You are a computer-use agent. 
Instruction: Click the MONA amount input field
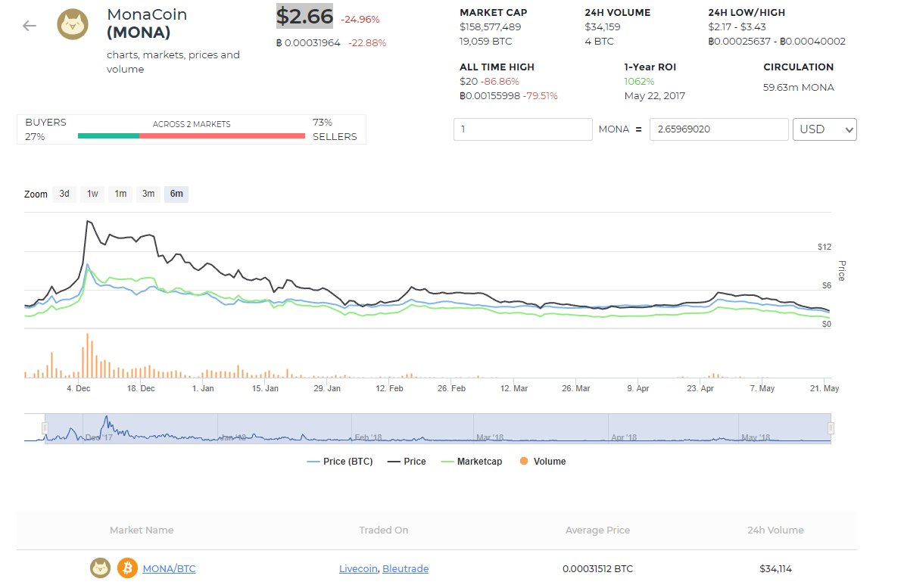(523, 129)
